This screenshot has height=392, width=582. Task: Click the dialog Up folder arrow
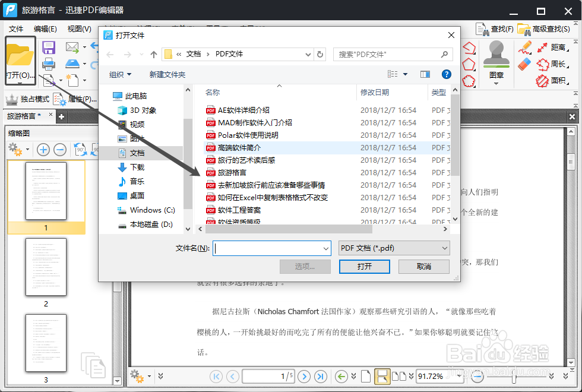click(154, 55)
